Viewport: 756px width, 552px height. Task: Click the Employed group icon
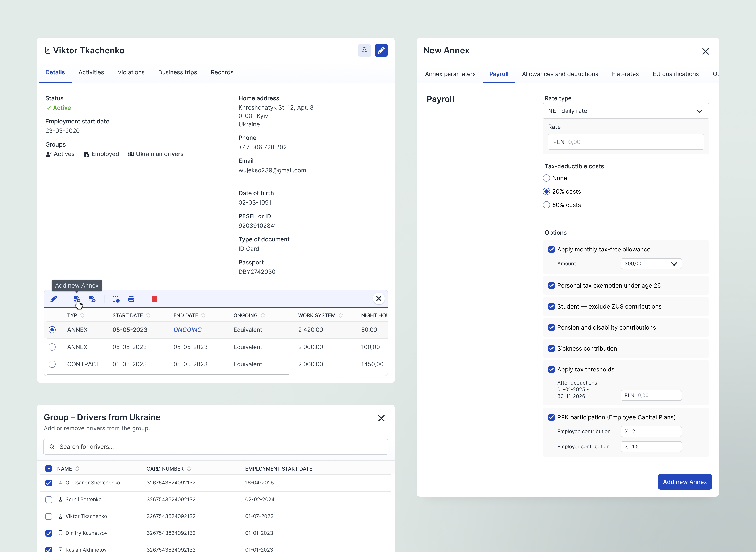(86, 154)
